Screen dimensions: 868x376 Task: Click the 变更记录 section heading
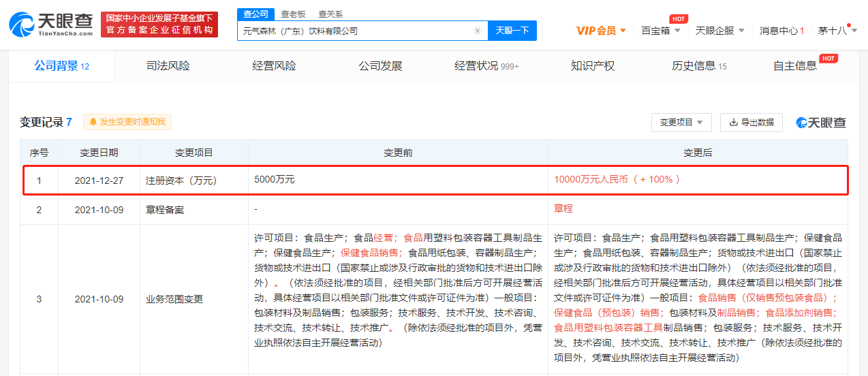click(46, 122)
